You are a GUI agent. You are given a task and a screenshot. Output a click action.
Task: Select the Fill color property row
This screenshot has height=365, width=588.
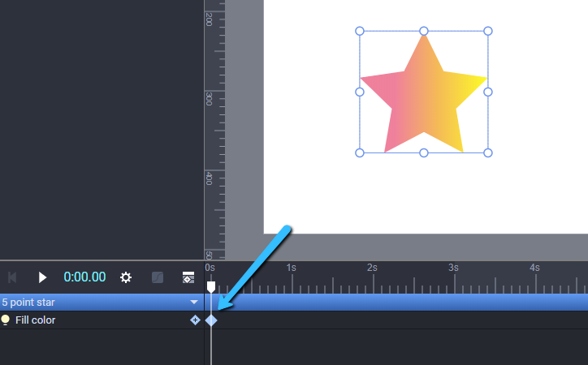102,320
